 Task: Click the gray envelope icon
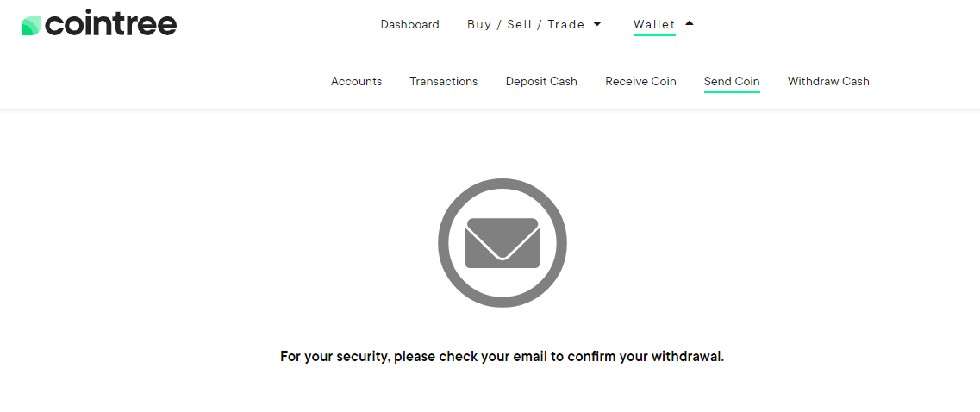(502, 242)
